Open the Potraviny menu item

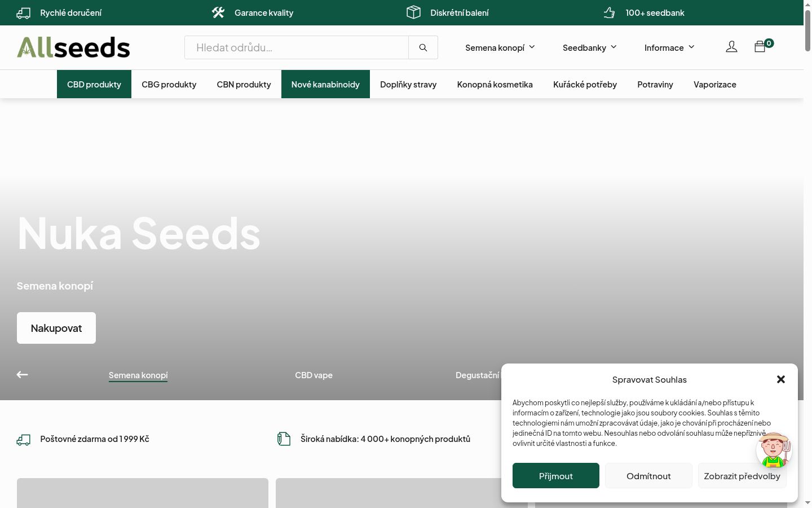click(655, 84)
